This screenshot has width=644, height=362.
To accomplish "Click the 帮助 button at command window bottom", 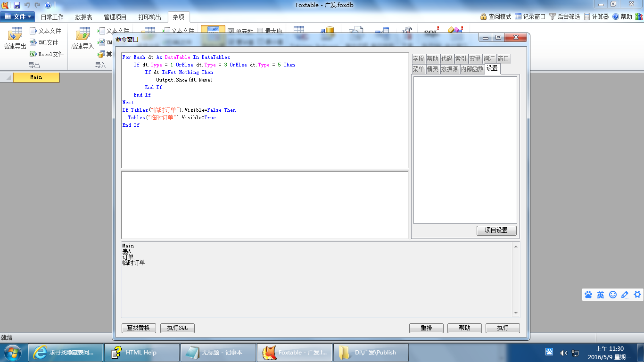I will (x=464, y=328).
